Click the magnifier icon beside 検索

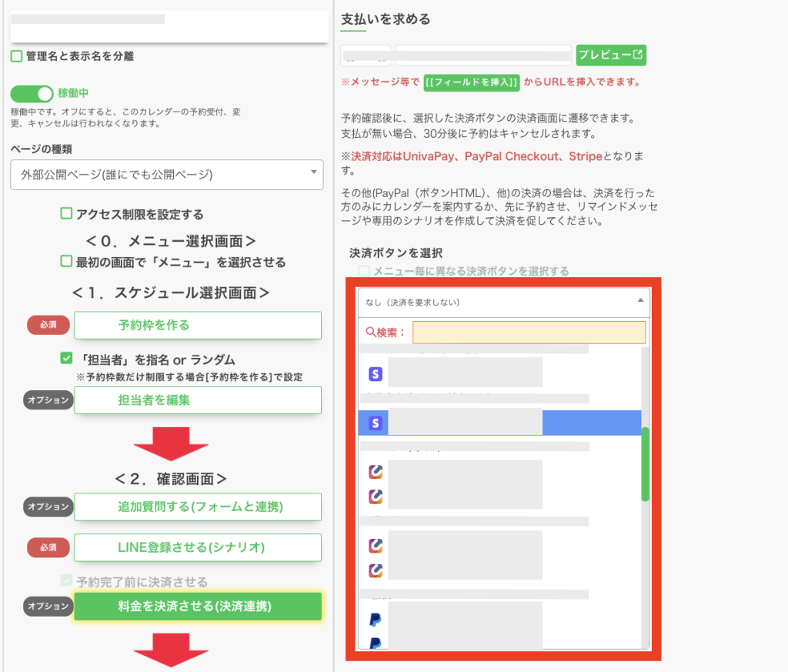[x=371, y=332]
